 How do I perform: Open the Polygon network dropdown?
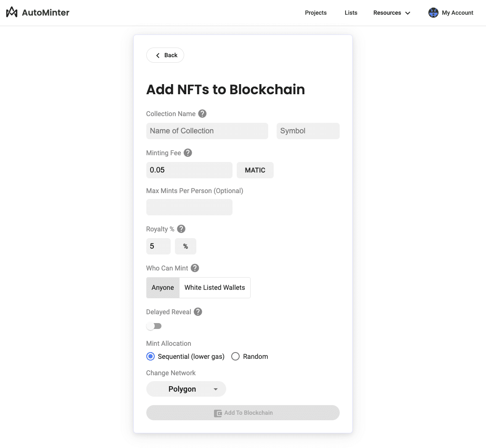(x=186, y=389)
